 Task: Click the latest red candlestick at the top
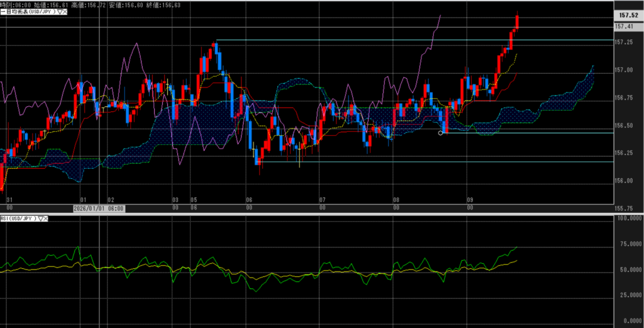pyautogui.click(x=517, y=20)
